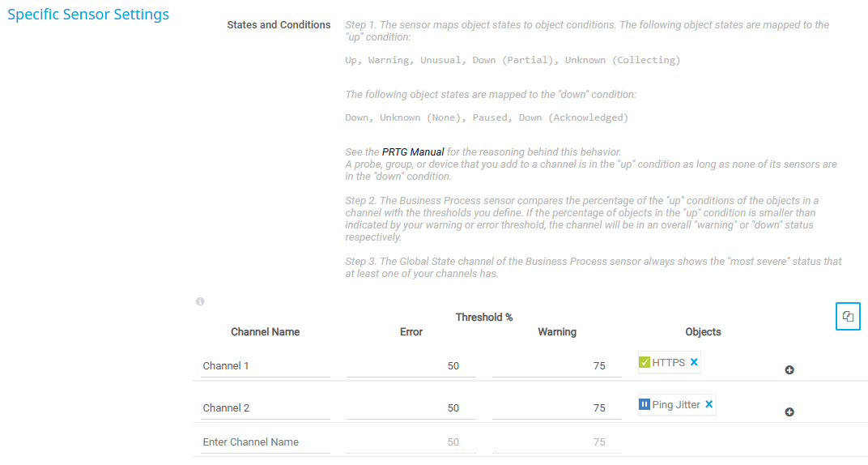Click new channel's warning threshold placeholder
The width and height of the screenshot is (868, 465).
(x=556, y=442)
